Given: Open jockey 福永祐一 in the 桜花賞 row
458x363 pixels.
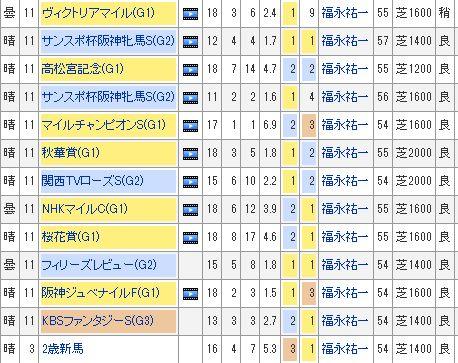Looking at the screenshot, I should click(x=345, y=237).
